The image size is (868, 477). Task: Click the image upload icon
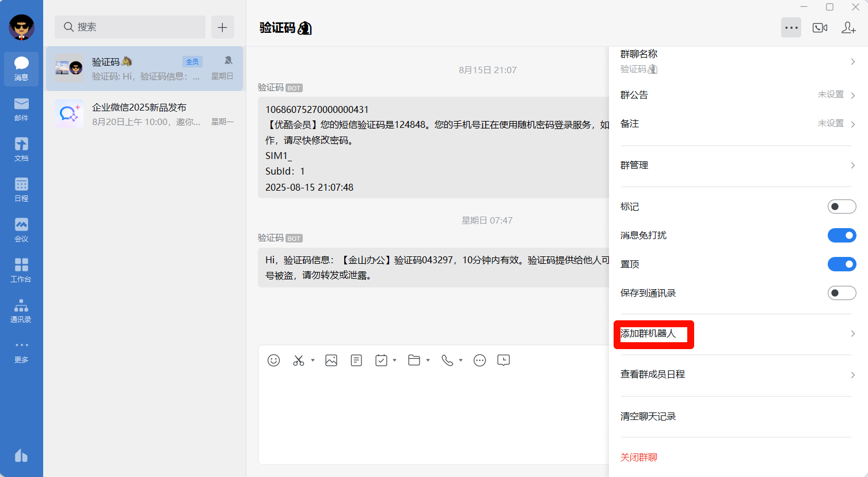(x=331, y=360)
